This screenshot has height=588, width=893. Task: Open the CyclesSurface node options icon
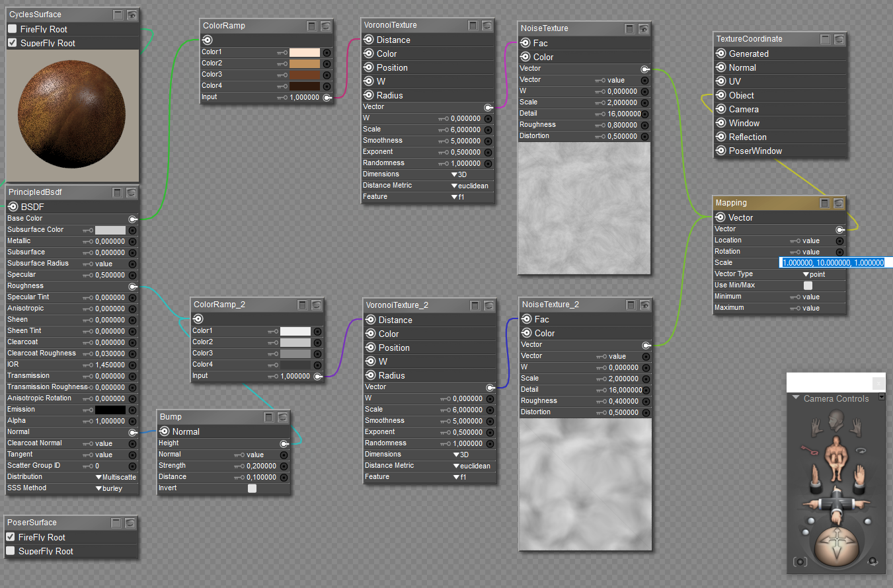(x=118, y=14)
